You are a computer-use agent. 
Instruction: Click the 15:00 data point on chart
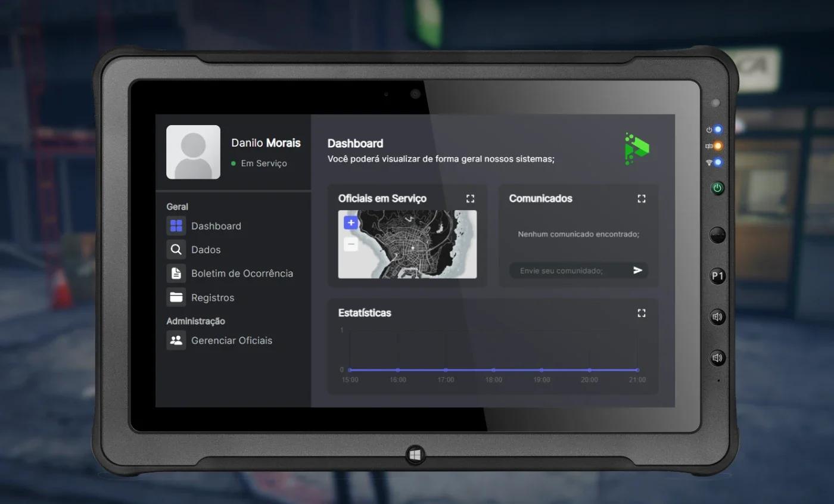click(x=350, y=370)
